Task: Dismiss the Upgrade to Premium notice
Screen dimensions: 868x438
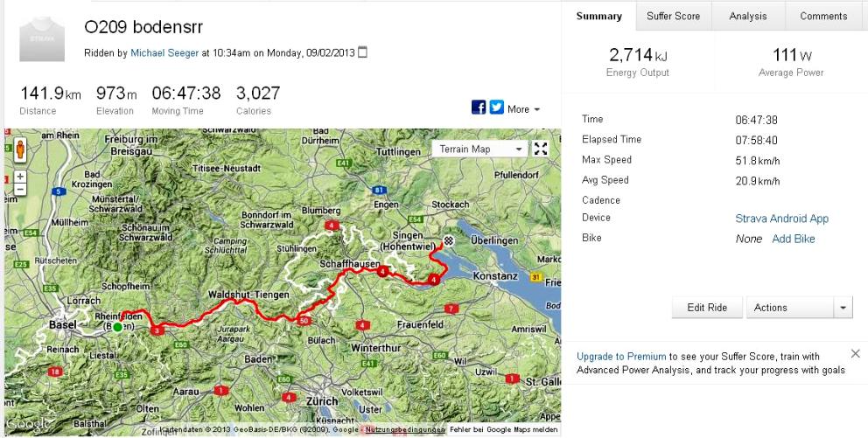Action: (855, 353)
